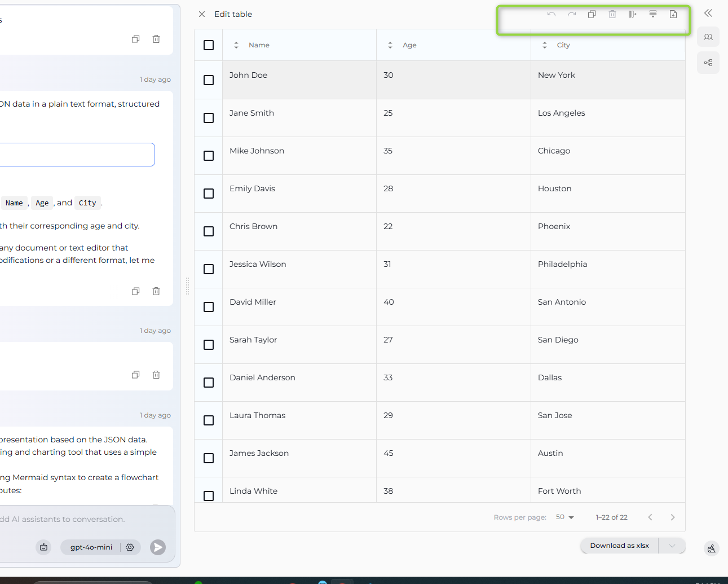
Task: Click the robot assistant icon in chat input
Action: (43, 547)
